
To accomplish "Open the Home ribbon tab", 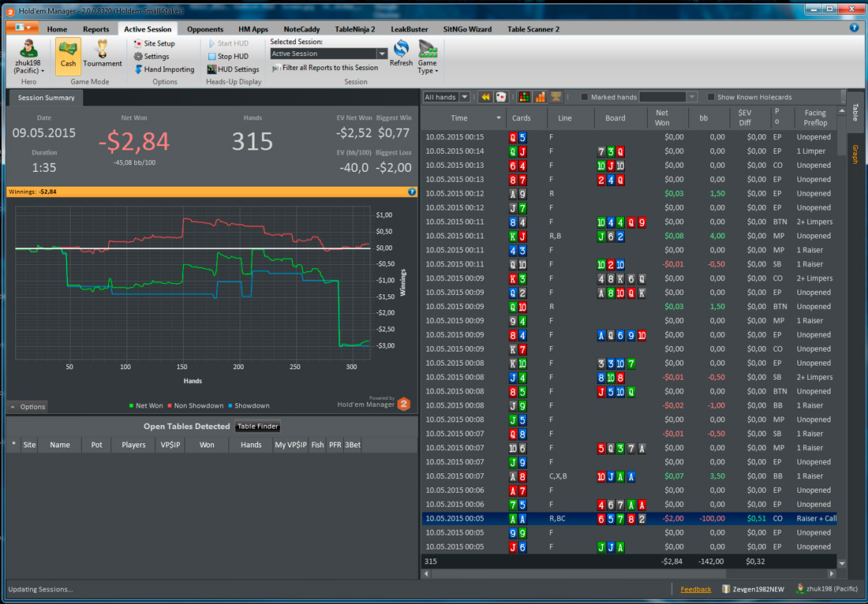I will [57, 29].
